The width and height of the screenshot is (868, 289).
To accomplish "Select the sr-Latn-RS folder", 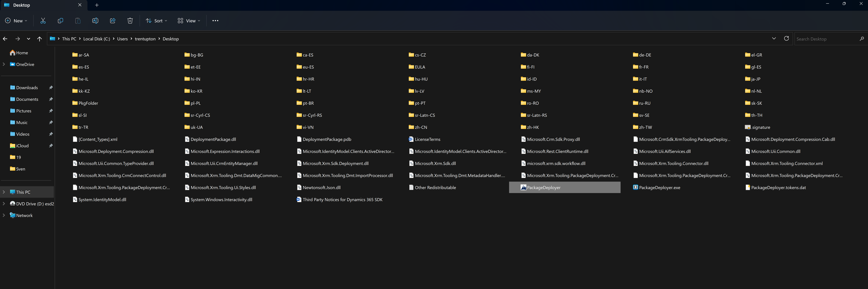I will coord(534,115).
